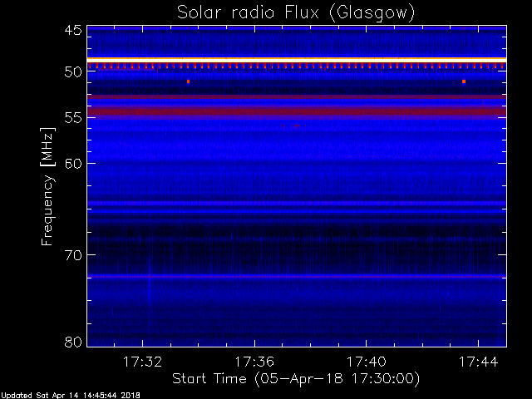This screenshot has width=532, height=399.
Task: Click the 17:44 time tick label
Action: pyautogui.click(x=479, y=362)
